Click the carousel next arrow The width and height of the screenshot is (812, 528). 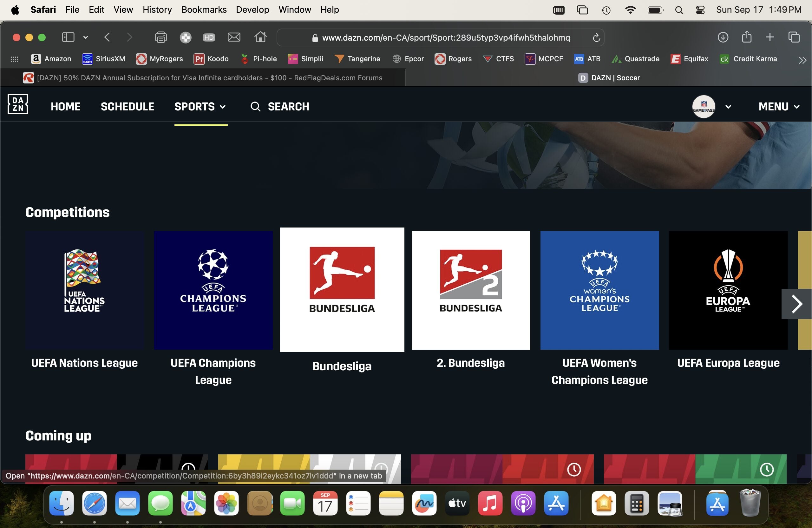tap(797, 304)
